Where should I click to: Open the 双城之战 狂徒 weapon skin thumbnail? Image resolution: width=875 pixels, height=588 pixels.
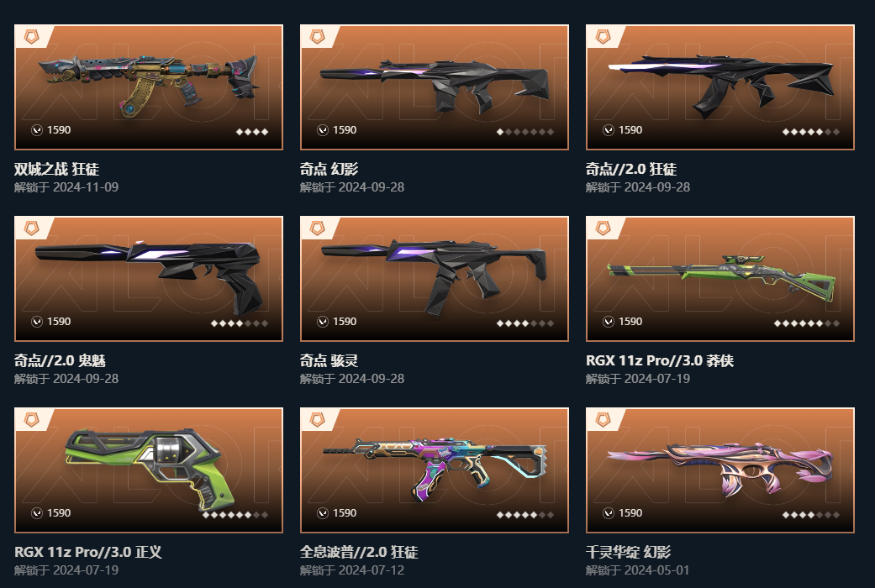pos(149,87)
